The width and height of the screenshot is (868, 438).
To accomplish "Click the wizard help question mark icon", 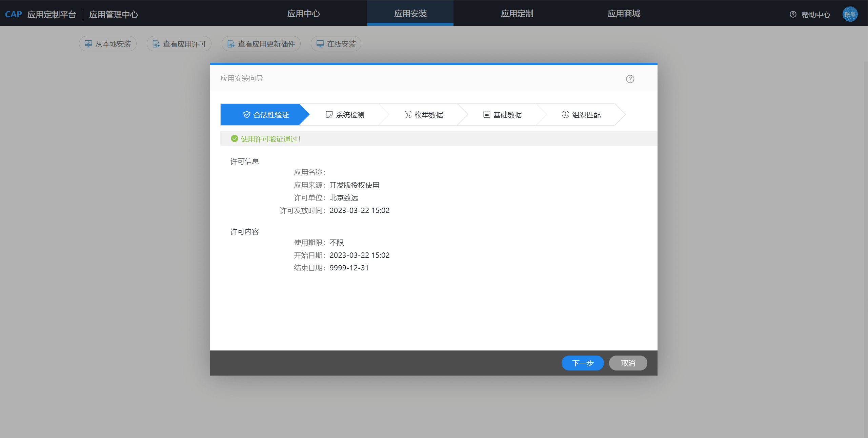I will 630,79.
